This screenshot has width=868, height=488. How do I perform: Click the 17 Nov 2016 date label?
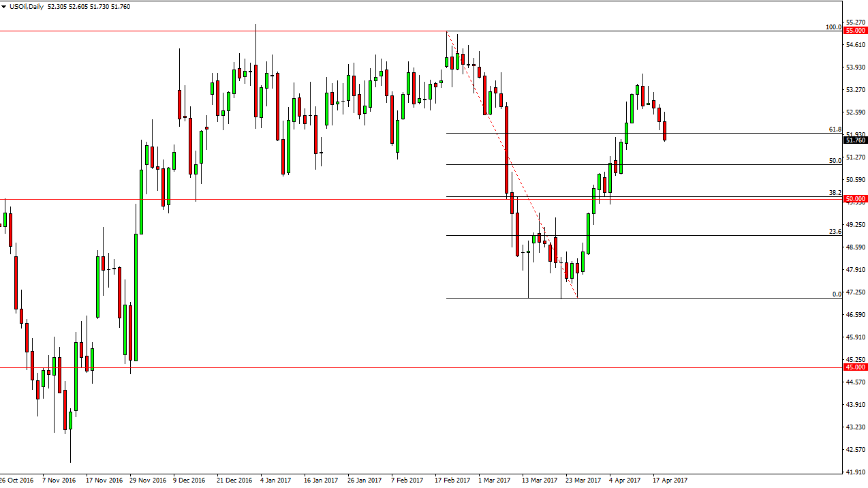(x=104, y=481)
